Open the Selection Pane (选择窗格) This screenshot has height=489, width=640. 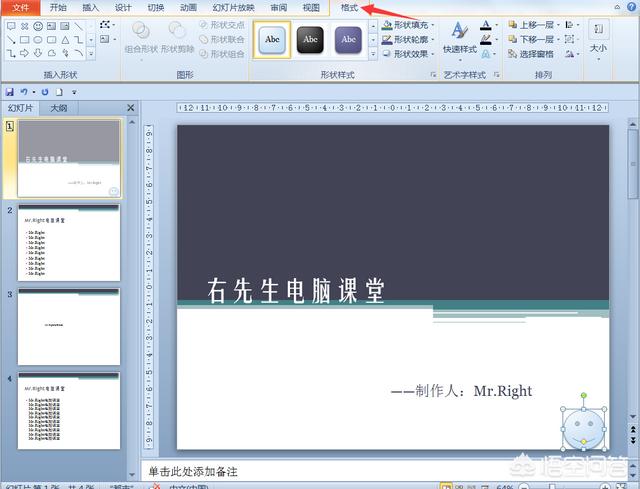(531, 54)
